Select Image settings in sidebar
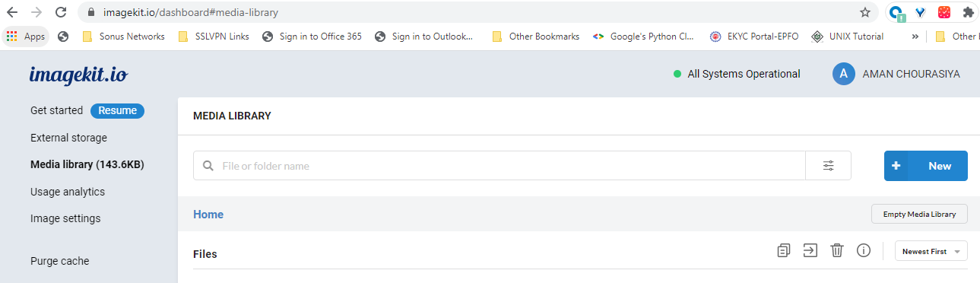980x283 pixels. (x=65, y=218)
